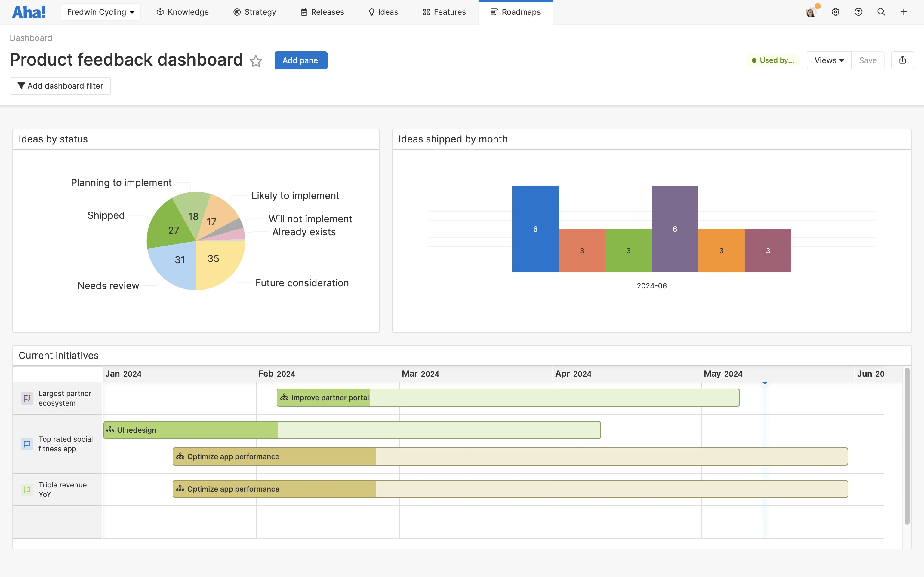Click Add dashboard filter button
The image size is (924, 577).
(60, 86)
